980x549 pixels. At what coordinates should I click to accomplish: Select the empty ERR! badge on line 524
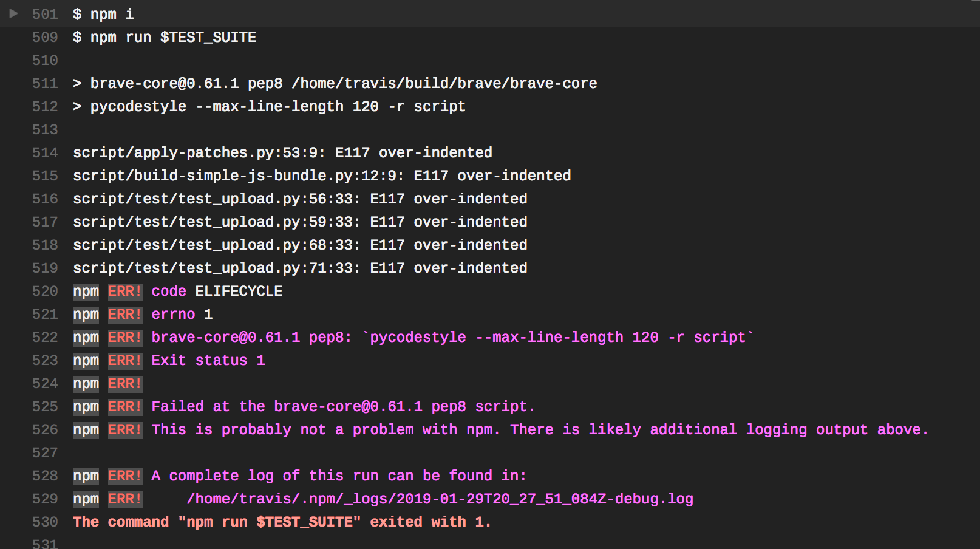point(124,383)
